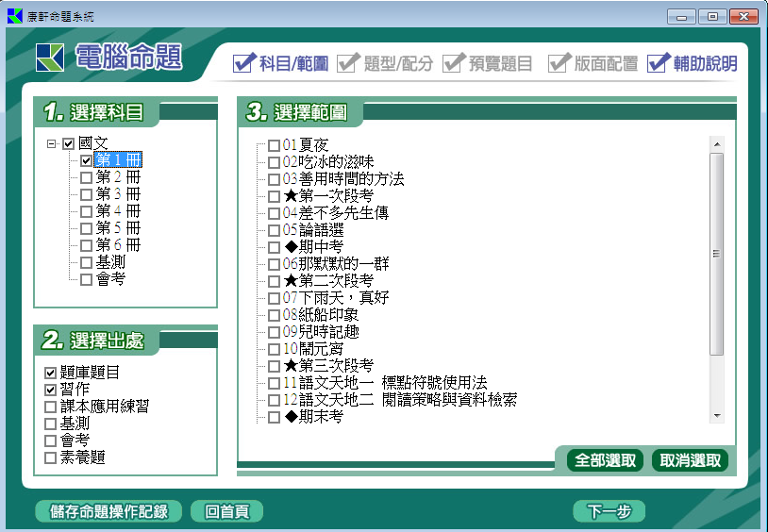The image size is (768, 532).
Task: Check the 第 6 冊 checkbox
Action: [86, 245]
